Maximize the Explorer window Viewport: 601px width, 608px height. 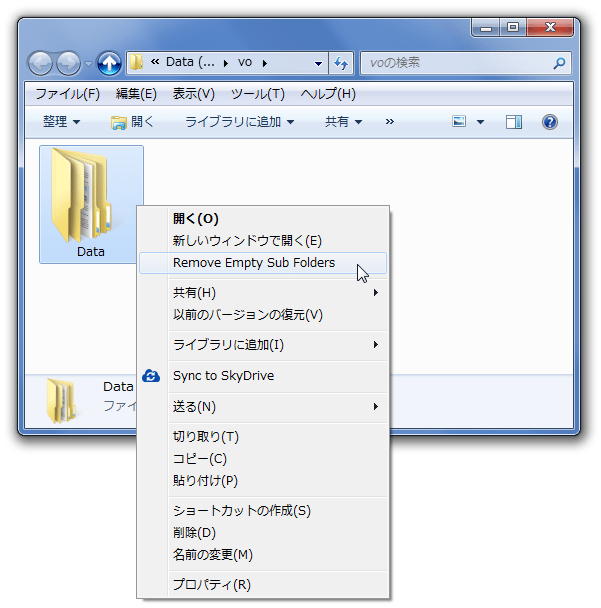coord(513,27)
